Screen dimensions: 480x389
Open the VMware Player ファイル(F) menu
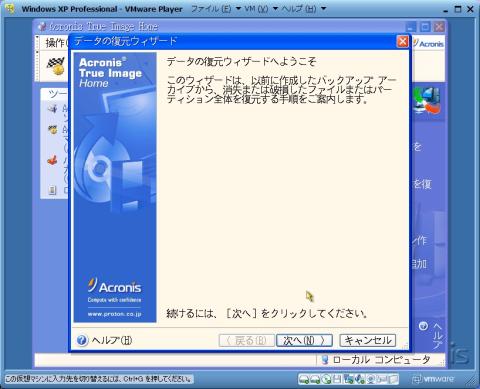211,9
